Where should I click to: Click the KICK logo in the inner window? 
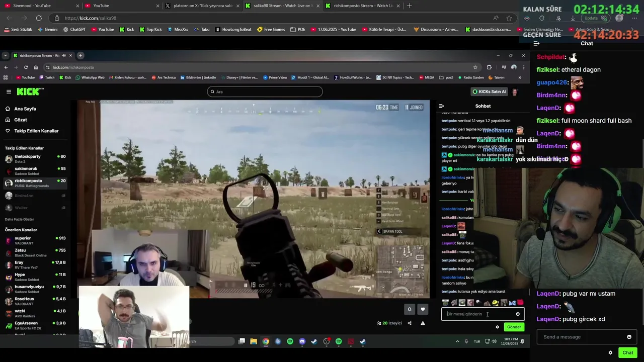point(30,92)
